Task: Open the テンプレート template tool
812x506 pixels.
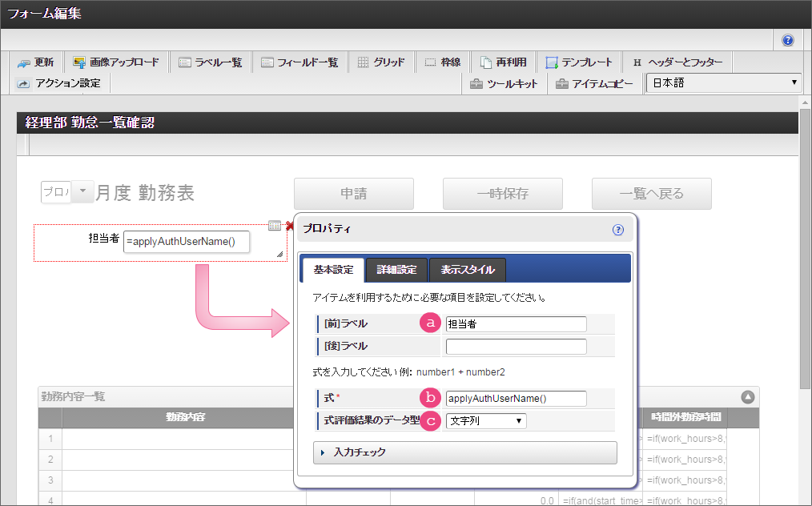Action: coord(578,62)
